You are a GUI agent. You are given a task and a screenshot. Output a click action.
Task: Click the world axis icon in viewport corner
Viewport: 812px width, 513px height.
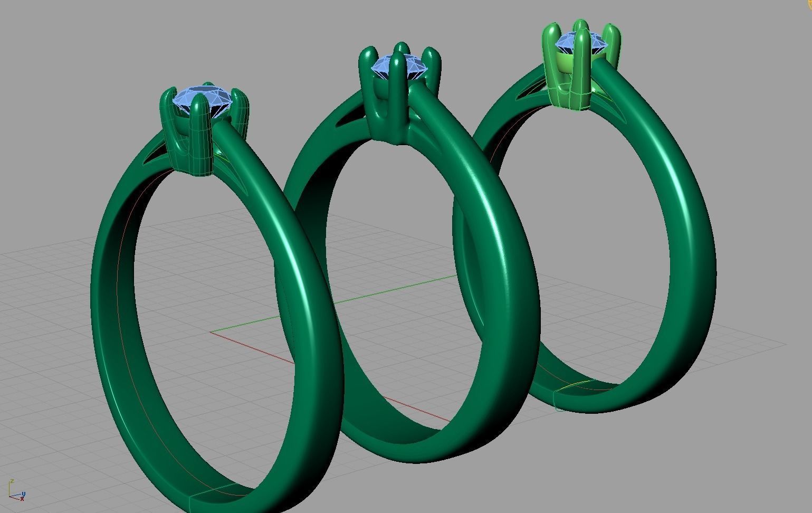(16, 490)
